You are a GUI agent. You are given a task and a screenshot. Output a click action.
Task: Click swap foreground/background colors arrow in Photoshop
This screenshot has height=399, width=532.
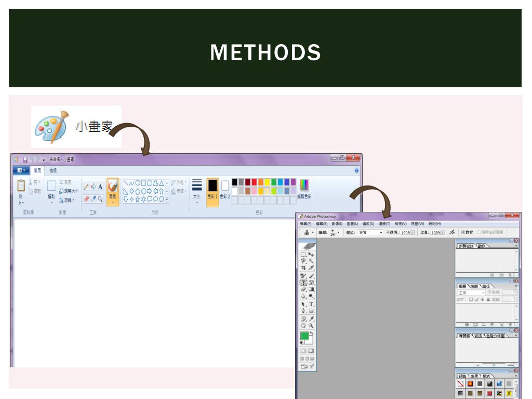tap(312, 333)
